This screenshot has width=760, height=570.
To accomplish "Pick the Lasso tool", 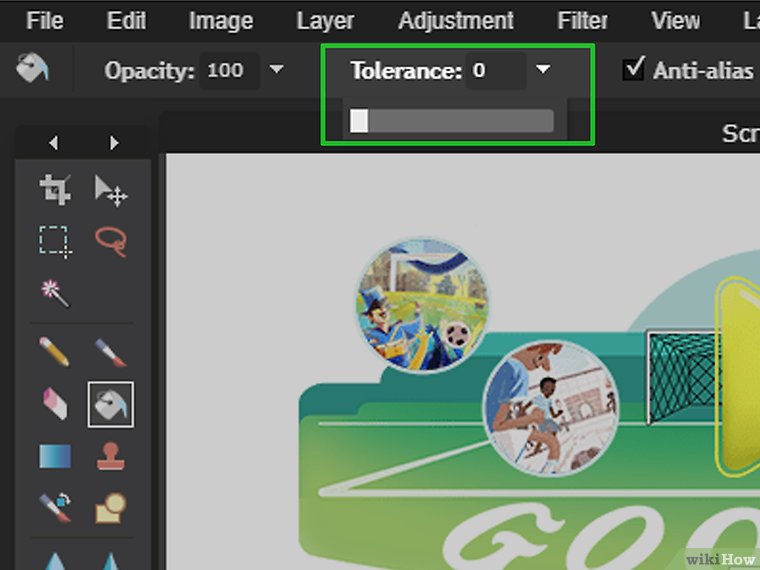I will (110, 241).
